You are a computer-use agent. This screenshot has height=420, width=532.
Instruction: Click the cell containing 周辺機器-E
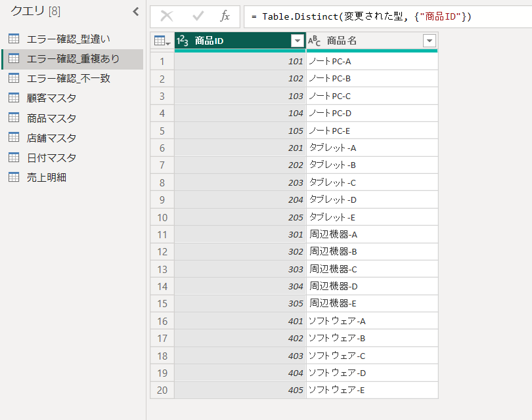pos(372,303)
